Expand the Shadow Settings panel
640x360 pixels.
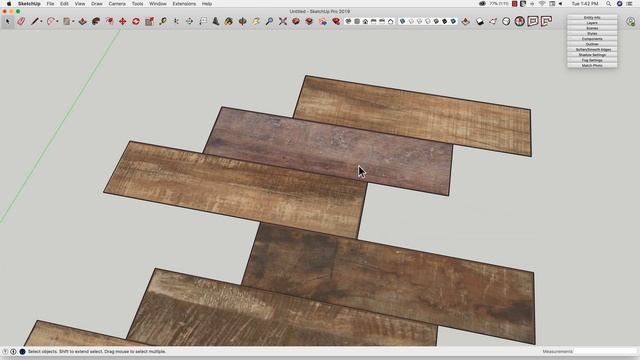pos(592,55)
